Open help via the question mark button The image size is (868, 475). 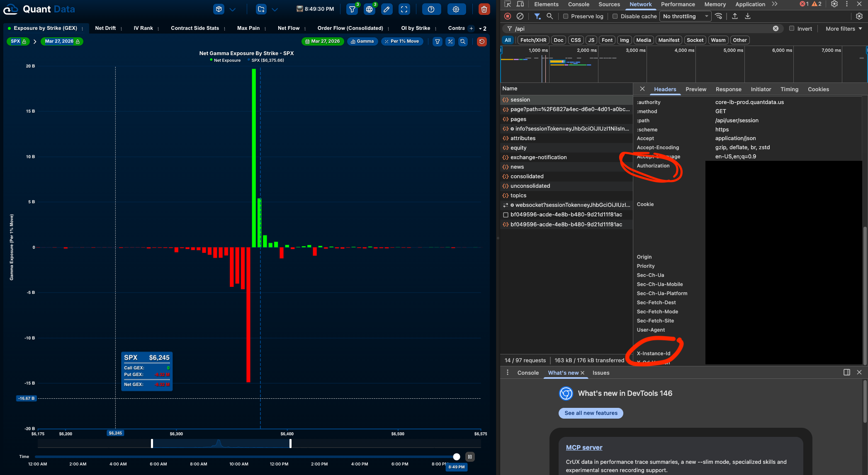(431, 9)
